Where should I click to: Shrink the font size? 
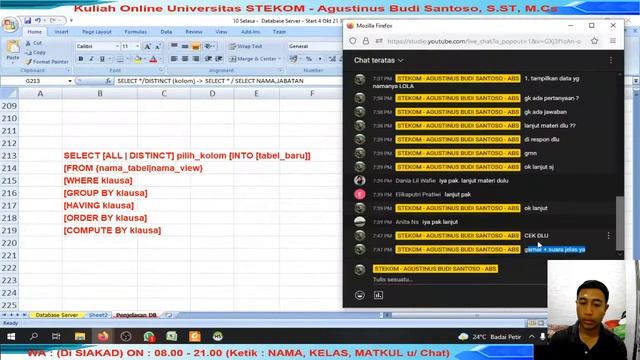[x=158, y=47]
